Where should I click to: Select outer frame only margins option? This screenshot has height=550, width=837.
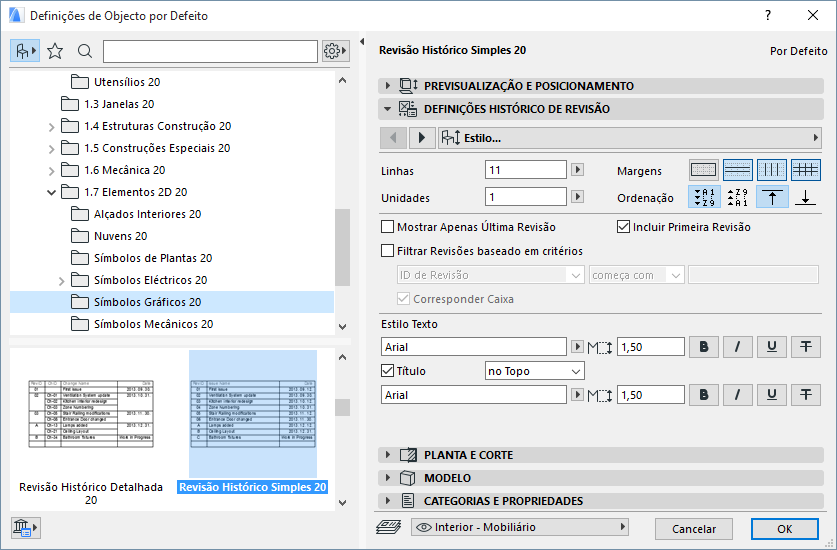coord(704,170)
